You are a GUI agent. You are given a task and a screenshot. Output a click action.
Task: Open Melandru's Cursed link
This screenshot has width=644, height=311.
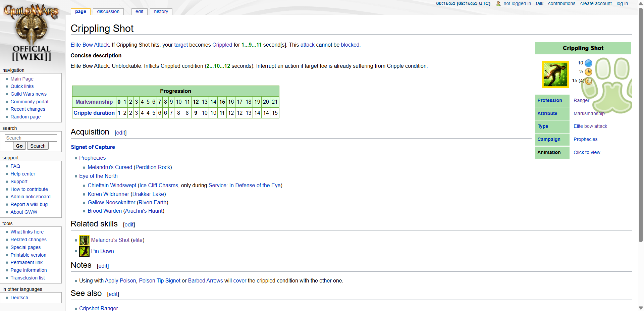pyautogui.click(x=110, y=167)
